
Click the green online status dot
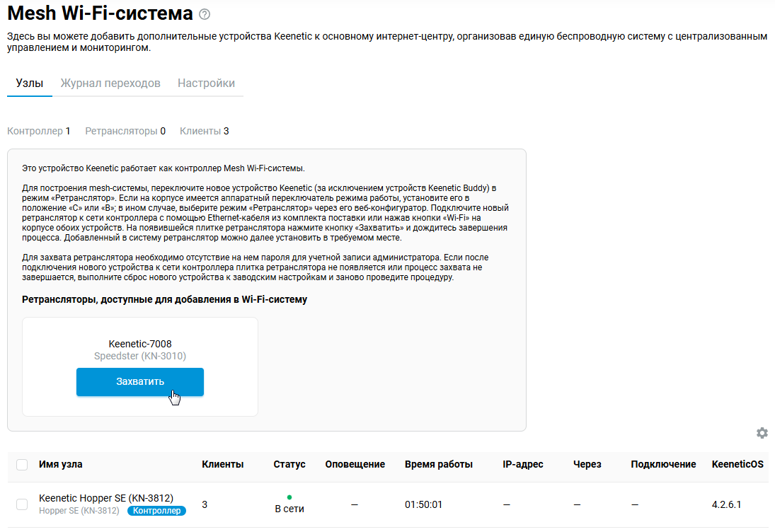coord(289,497)
